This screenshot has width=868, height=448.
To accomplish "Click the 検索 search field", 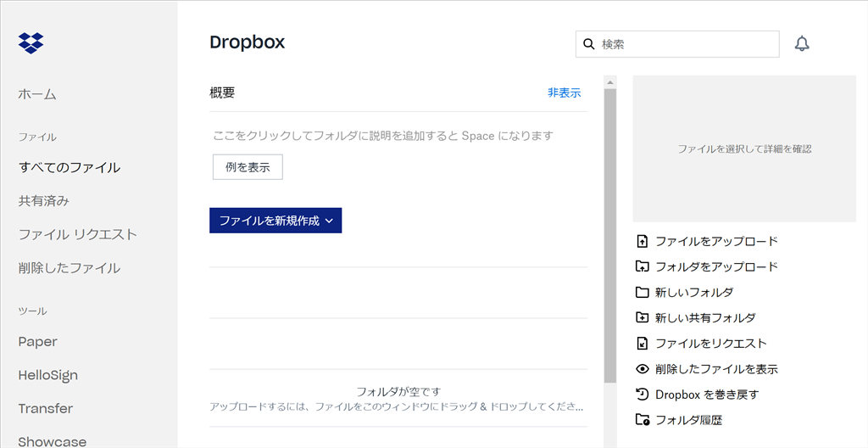I will [x=677, y=44].
